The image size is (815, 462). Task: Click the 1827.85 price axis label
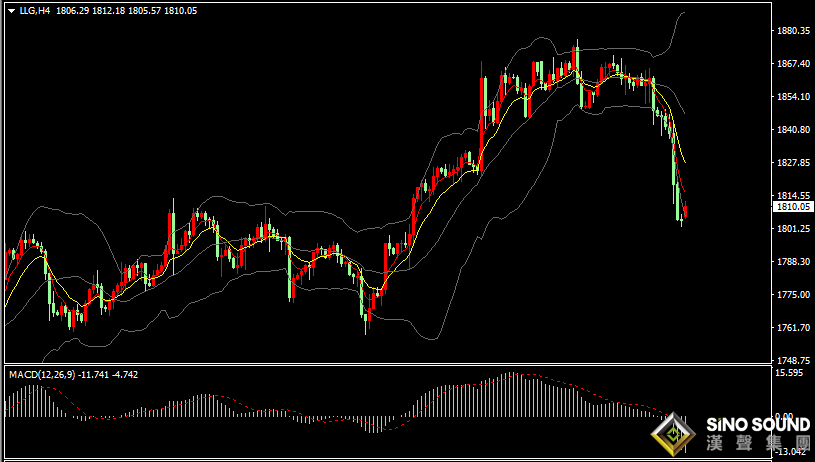coord(794,163)
